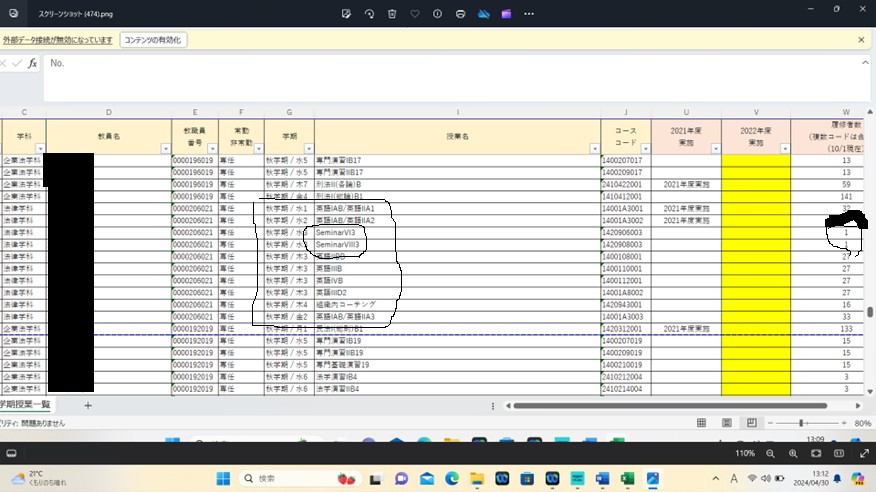Show file info panel
Screen dimensions: 876x492
point(437,14)
